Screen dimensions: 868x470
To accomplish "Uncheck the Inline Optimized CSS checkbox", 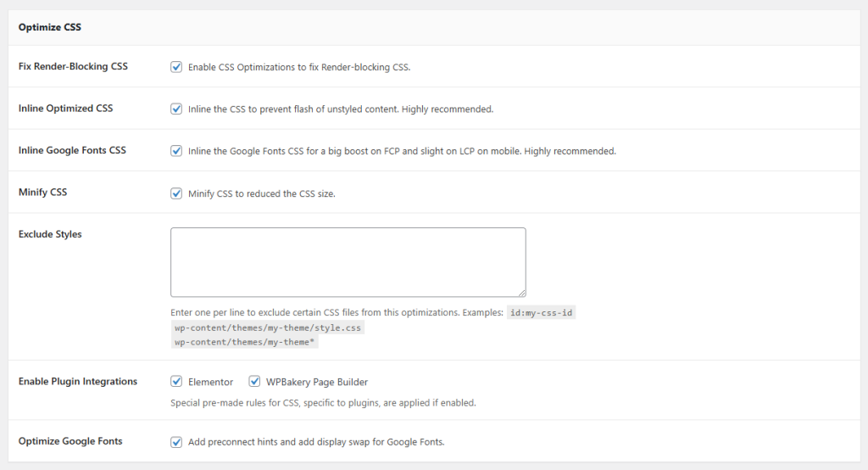I will click(x=176, y=109).
